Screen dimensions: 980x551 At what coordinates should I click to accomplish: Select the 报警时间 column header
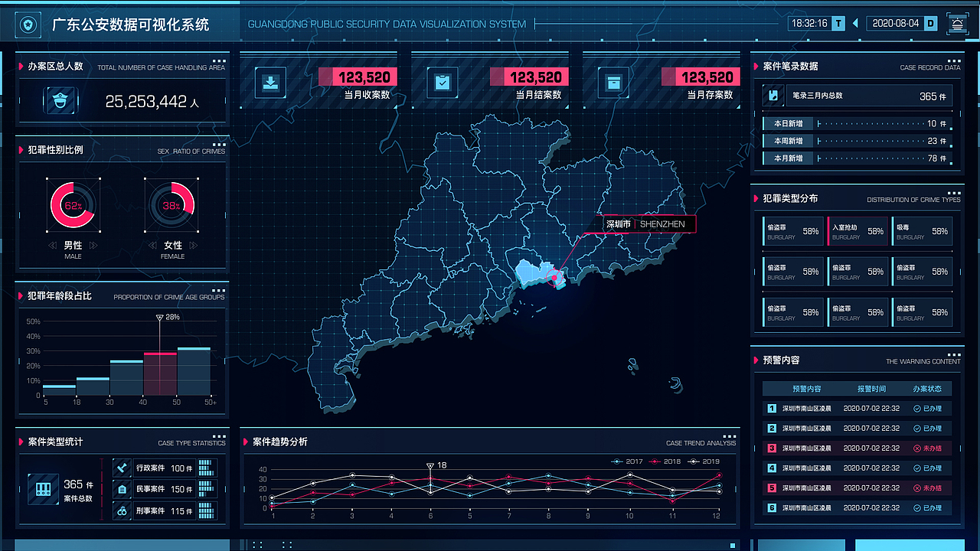point(871,389)
